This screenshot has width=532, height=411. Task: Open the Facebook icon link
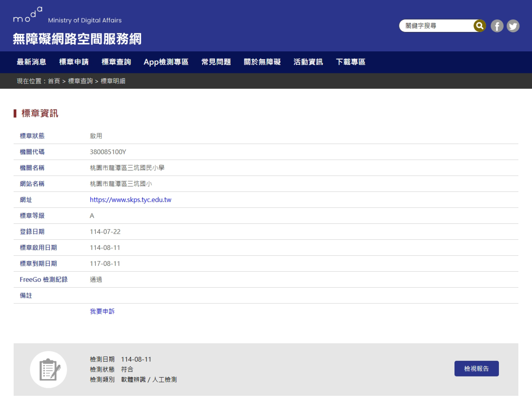tap(497, 26)
